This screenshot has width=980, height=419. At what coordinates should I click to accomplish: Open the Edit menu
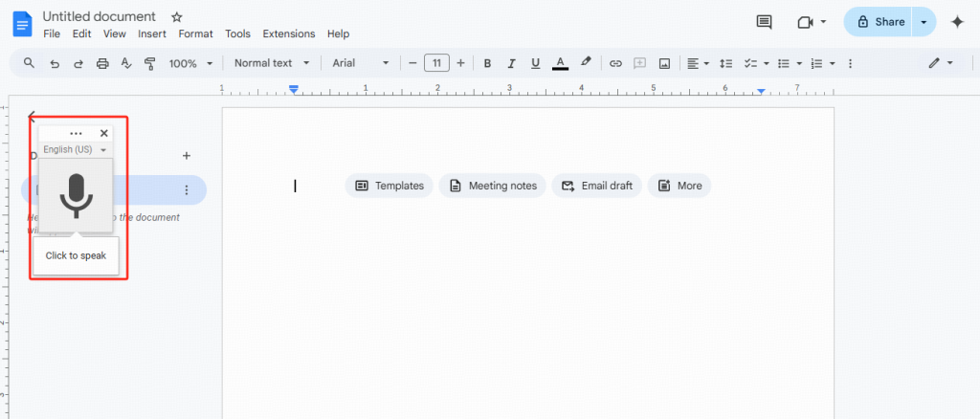coord(82,33)
